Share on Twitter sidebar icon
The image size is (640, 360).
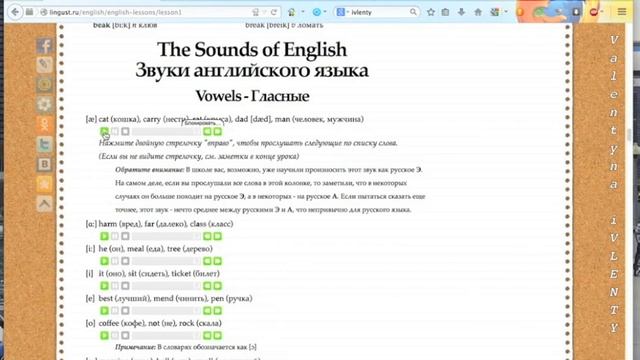44,144
